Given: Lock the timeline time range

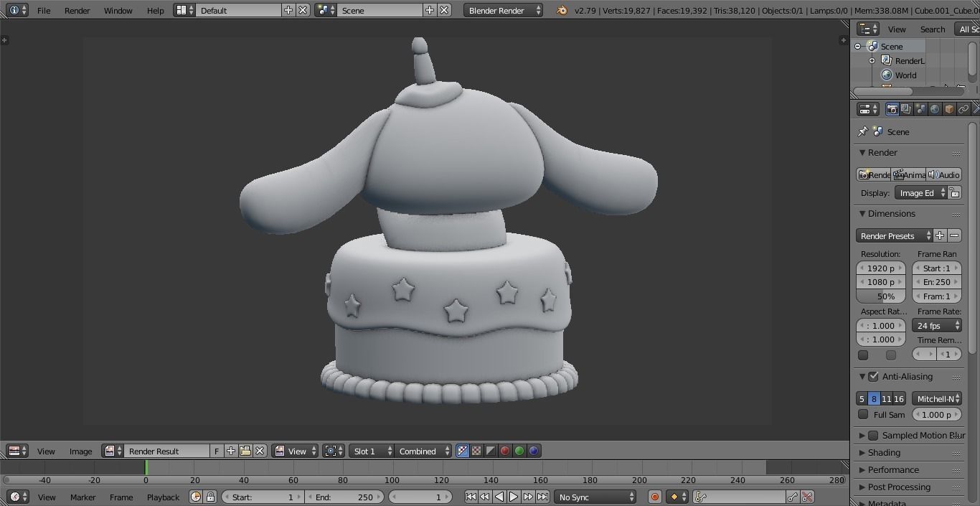Looking at the screenshot, I should tap(210, 497).
